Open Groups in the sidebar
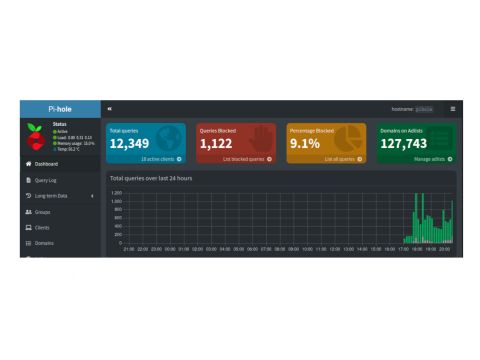 click(x=60, y=212)
